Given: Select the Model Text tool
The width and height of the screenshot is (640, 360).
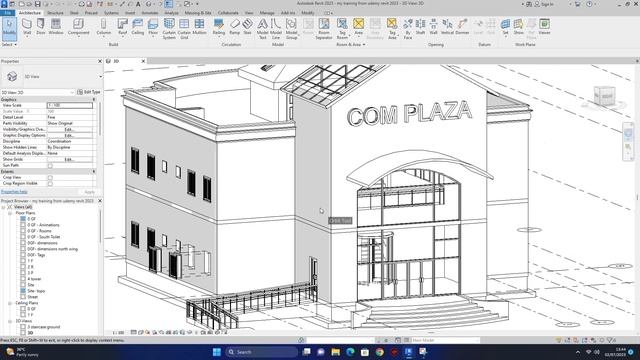Looking at the screenshot, I should click(x=262, y=29).
